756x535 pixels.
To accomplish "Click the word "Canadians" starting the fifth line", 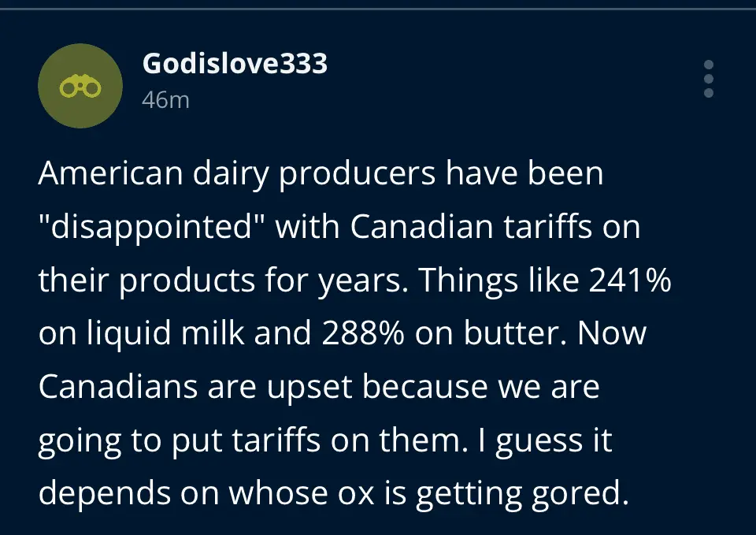I will click(118, 387).
